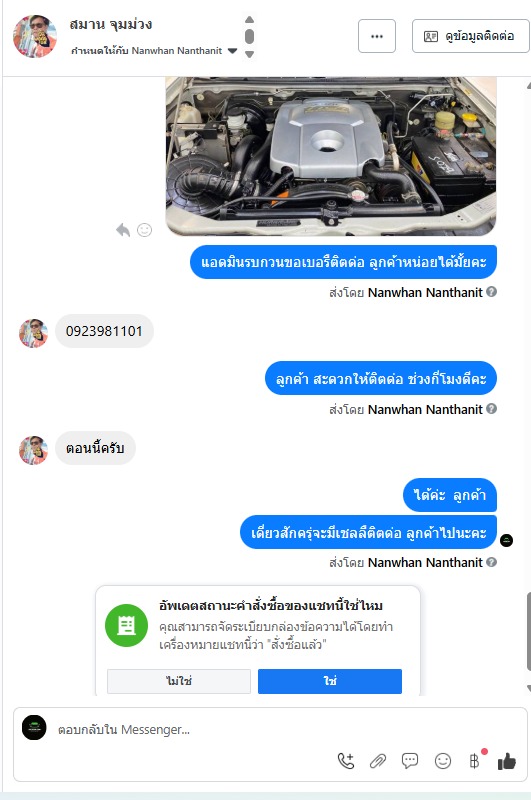The width and height of the screenshot is (531, 800).
Task: Open emoji picker in reply box
Action: click(442, 761)
